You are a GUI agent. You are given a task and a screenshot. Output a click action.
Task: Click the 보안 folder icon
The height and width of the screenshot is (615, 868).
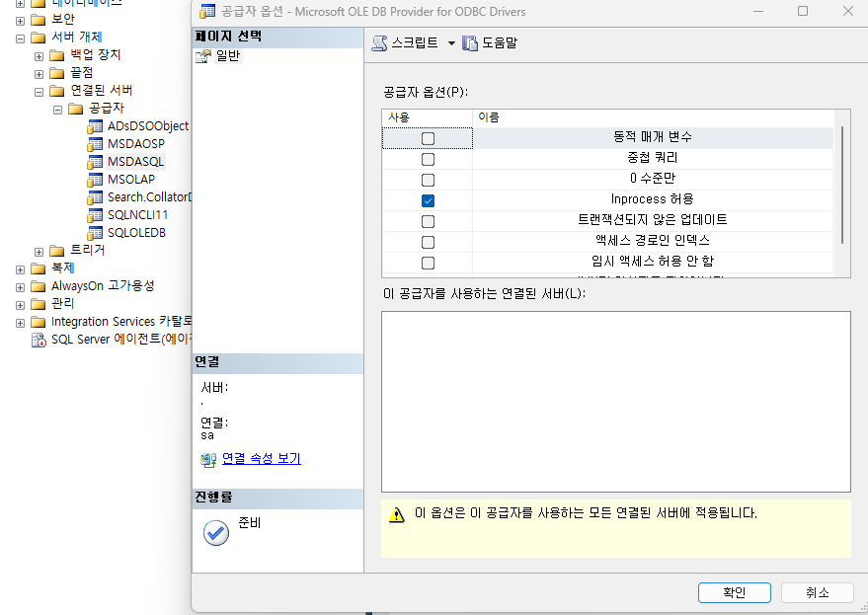(39, 20)
